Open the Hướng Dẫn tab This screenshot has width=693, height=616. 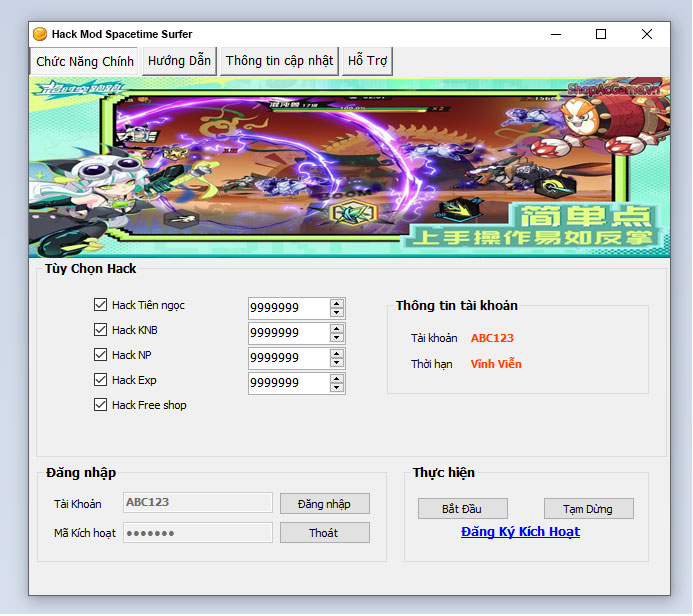(x=179, y=61)
